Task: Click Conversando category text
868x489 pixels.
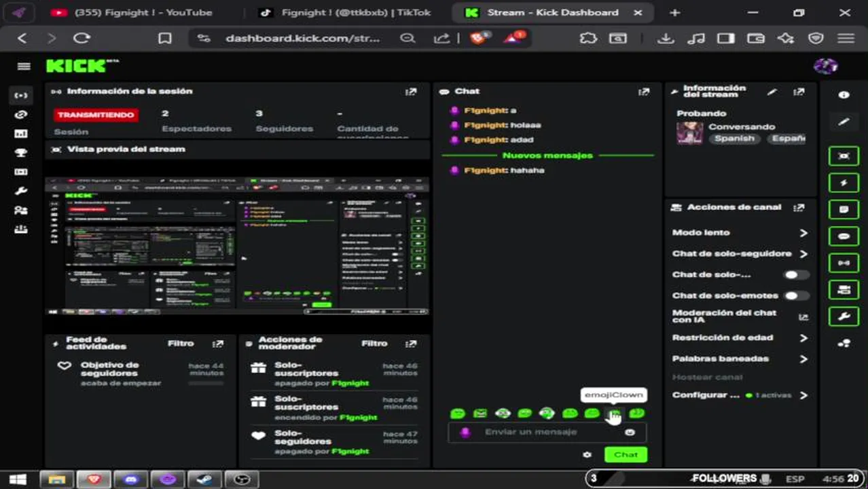Action: point(742,127)
